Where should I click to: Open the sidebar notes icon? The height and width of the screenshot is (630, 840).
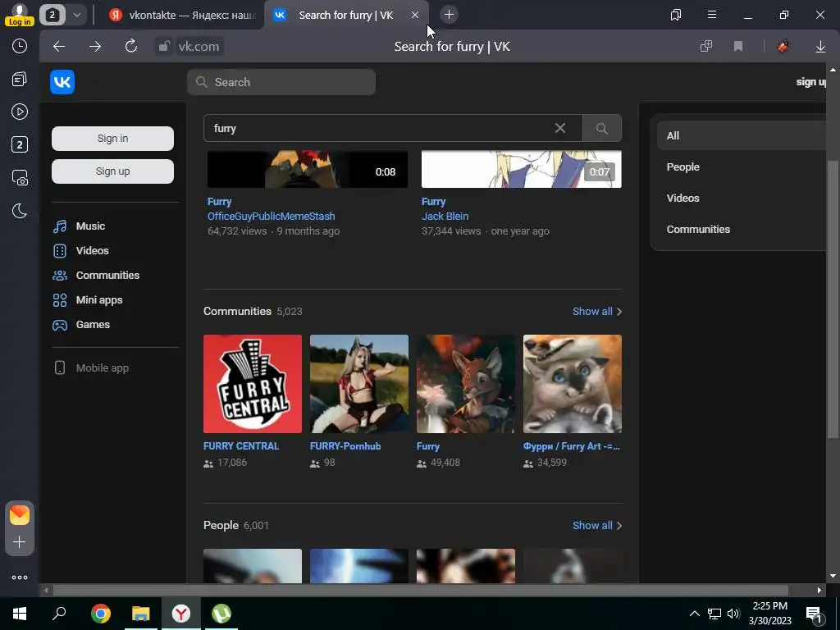coord(20,80)
